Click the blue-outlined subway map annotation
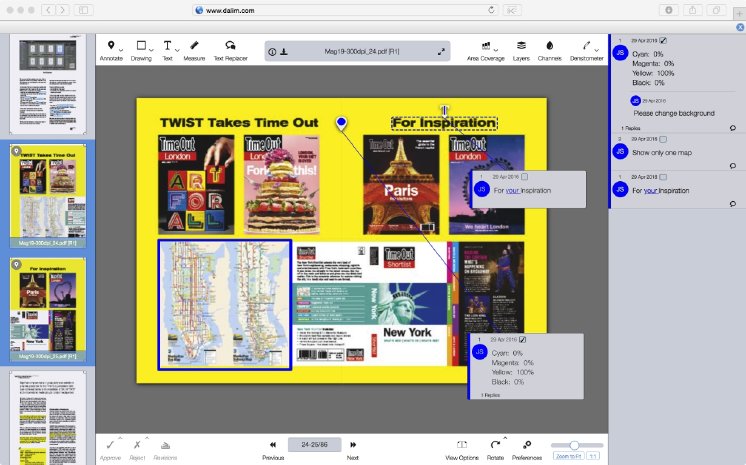 point(225,305)
